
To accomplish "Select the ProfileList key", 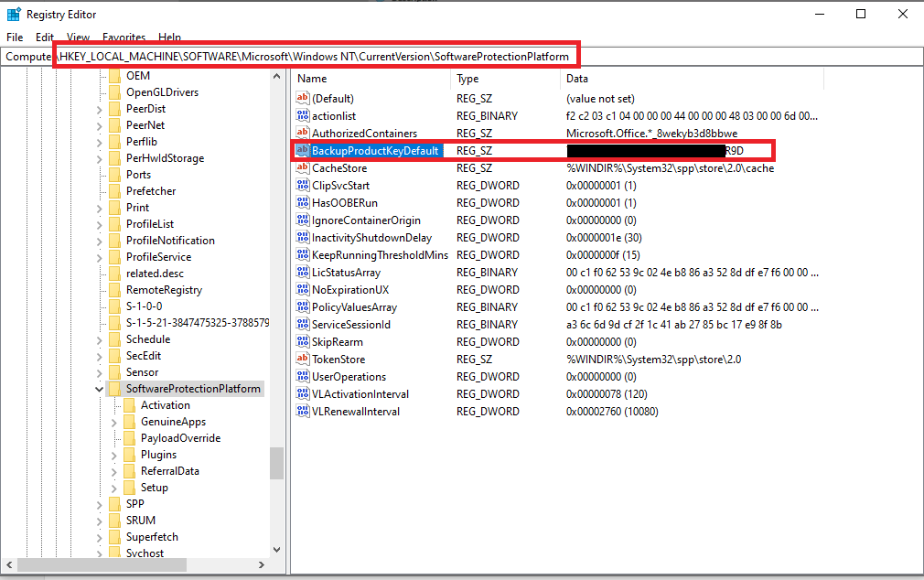I will click(150, 223).
